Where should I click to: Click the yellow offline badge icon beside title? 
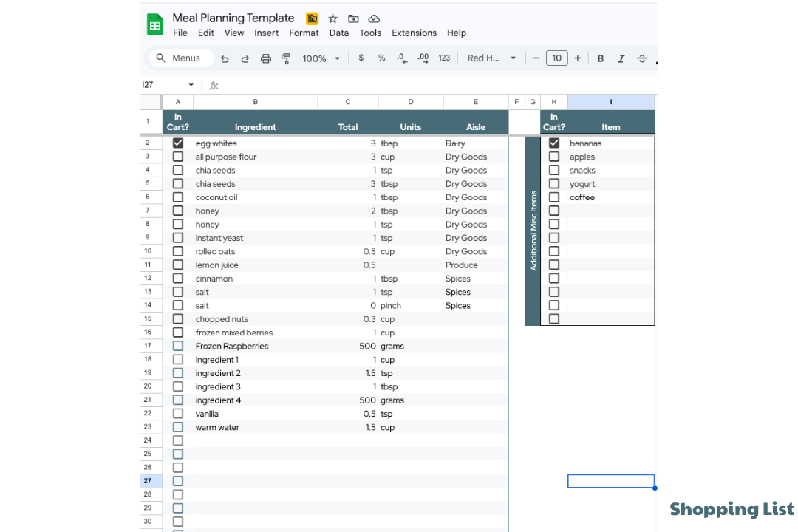point(312,18)
